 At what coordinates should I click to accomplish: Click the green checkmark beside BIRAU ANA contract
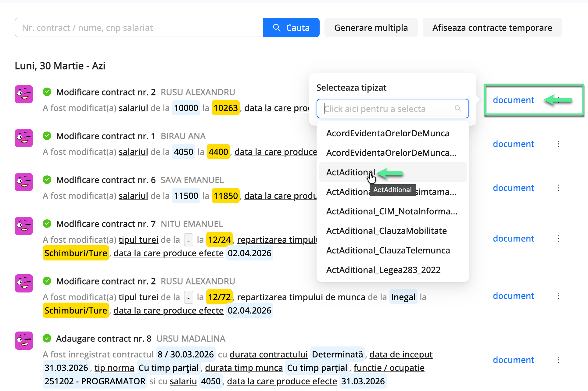pos(47,136)
